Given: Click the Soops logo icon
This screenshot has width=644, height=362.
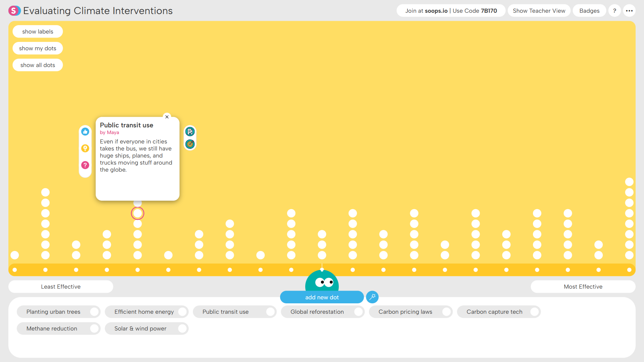Looking at the screenshot, I should 14,11.
